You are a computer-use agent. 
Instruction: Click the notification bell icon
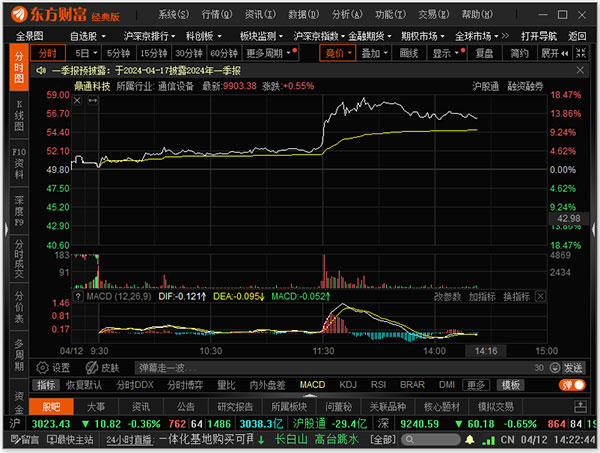pos(470,440)
